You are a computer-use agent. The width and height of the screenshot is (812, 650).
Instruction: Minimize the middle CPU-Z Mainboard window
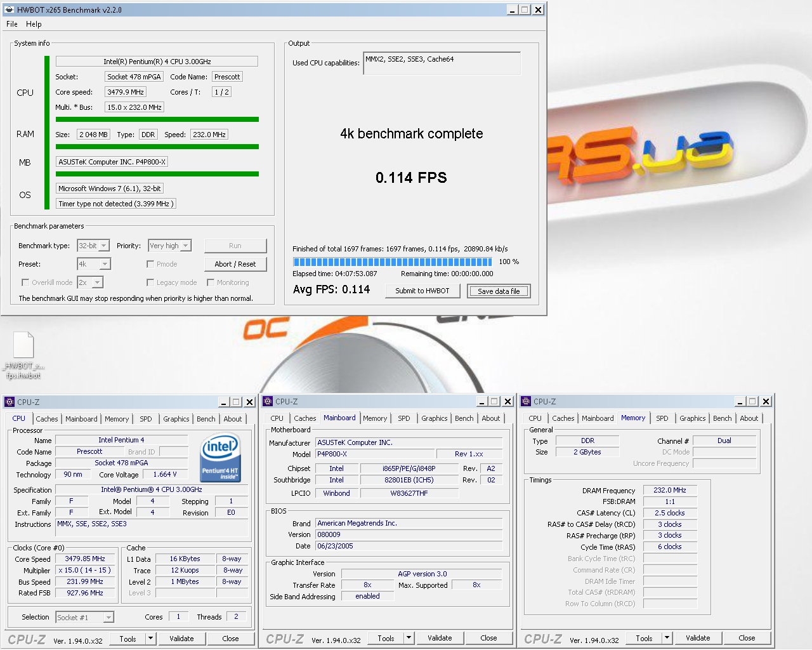tap(482, 402)
